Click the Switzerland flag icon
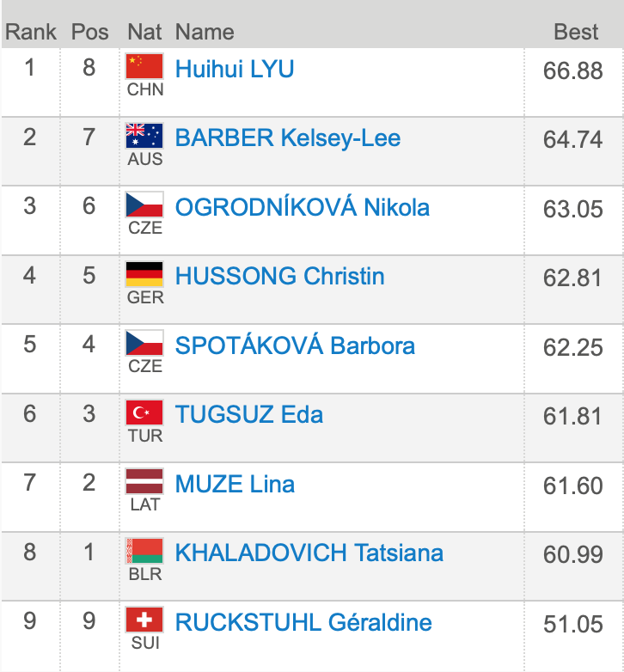The image size is (624, 672). (x=144, y=620)
